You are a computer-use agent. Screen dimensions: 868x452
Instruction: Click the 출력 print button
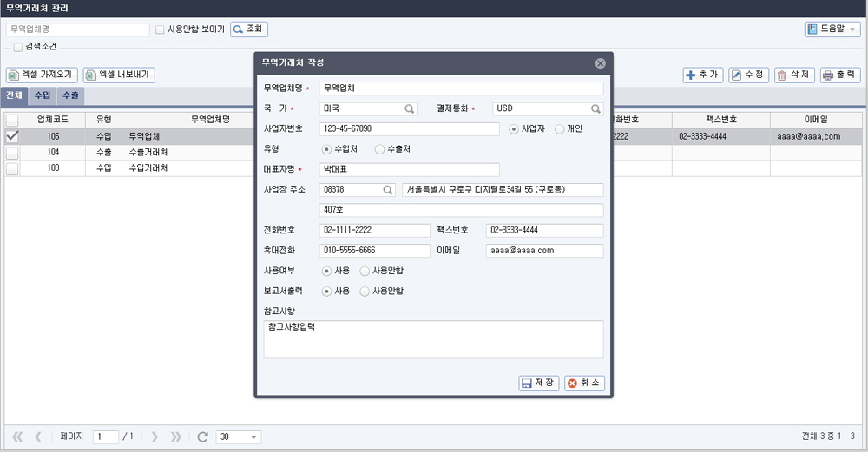[x=840, y=75]
